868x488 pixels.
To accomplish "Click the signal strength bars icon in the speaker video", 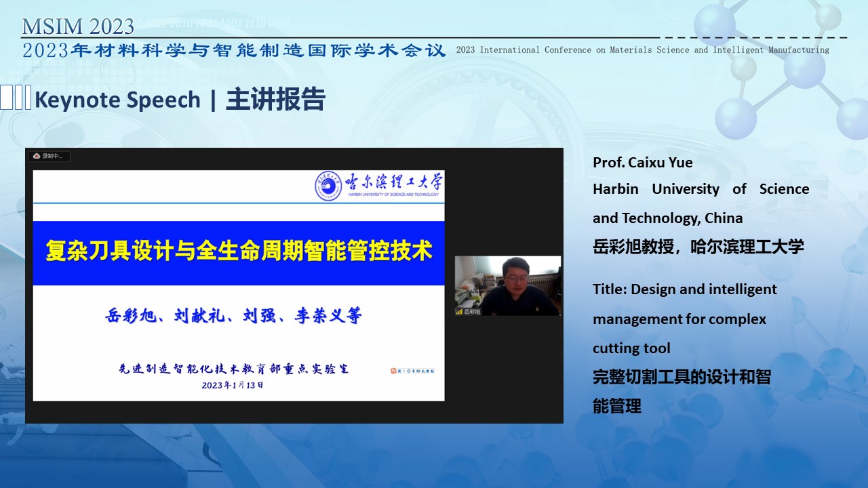I will (459, 312).
